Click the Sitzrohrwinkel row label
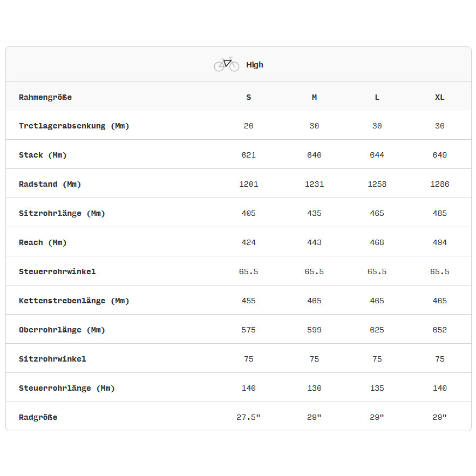The width and height of the screenshot is (476, 476). [52, 359]
